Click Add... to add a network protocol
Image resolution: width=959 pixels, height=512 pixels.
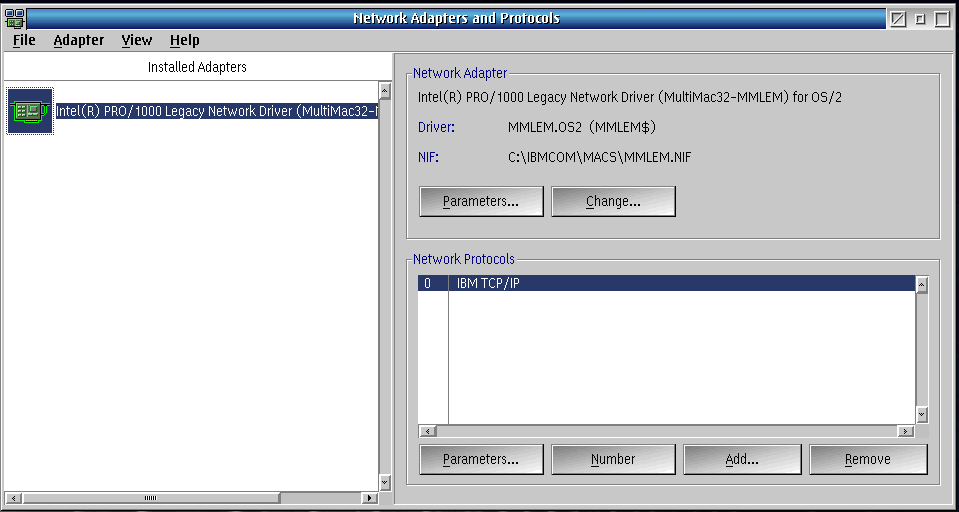(x=741, y=459)
